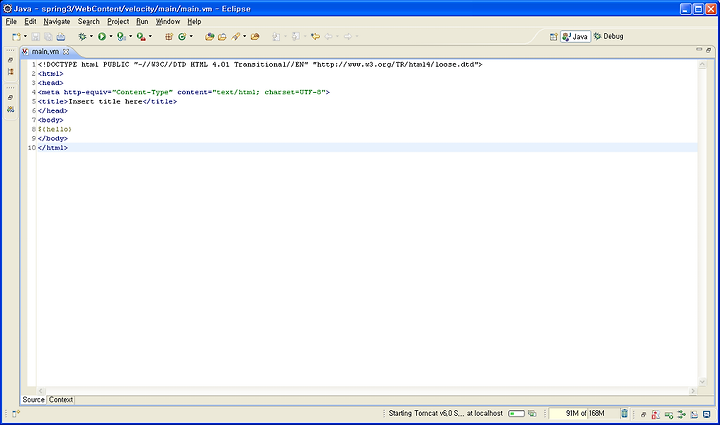Click the </html> line in editor
This screenshot has width=720, height=425.
point(53,148)
